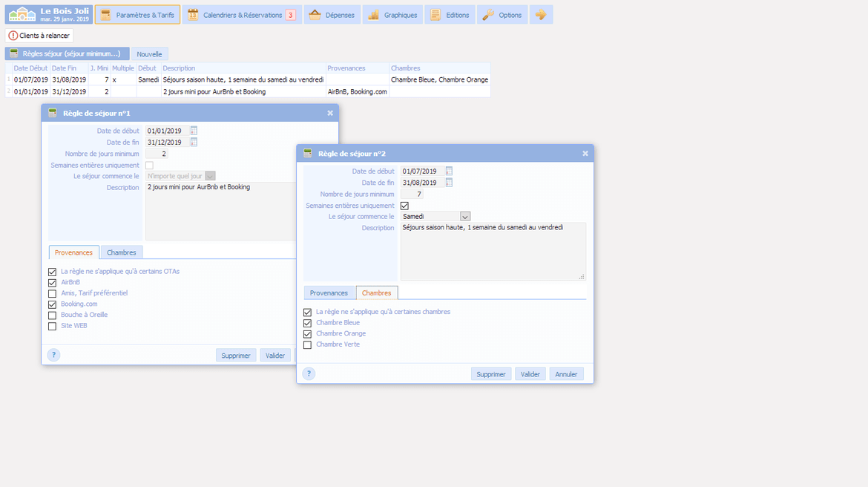This screenshot has width=868, height=487.
Task: Click the help icon in rule n°1 dialog
Action: click(53, 355)
